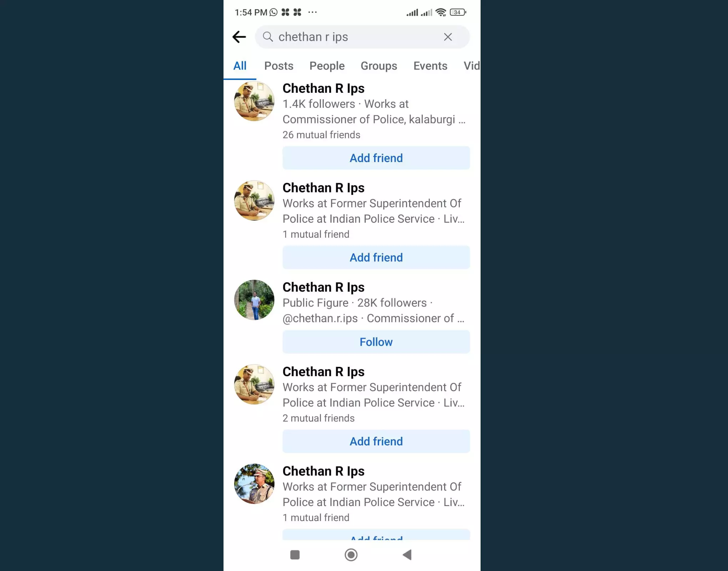Screen dimensions: 728x571
Task: Tap Android back triangle icon
Action: coord(407,555)
